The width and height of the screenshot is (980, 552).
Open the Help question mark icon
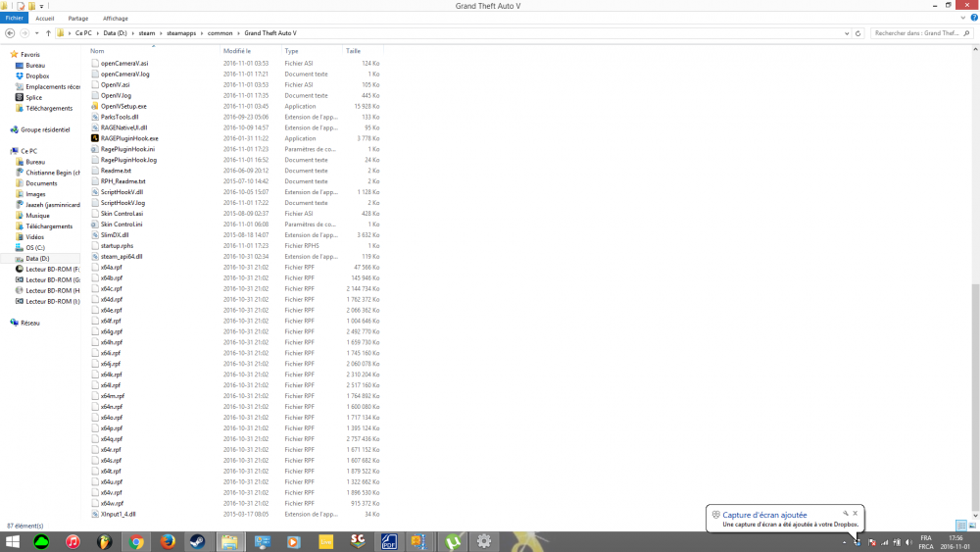click(x=974, y=18)
